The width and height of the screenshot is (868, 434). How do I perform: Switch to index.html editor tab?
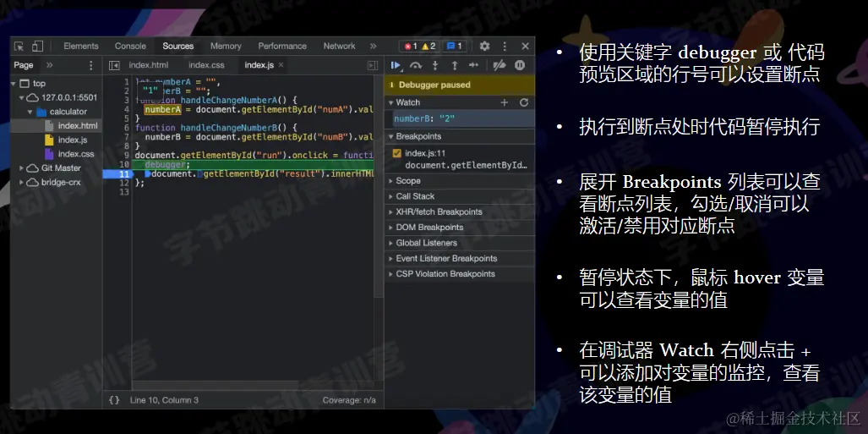149,65
